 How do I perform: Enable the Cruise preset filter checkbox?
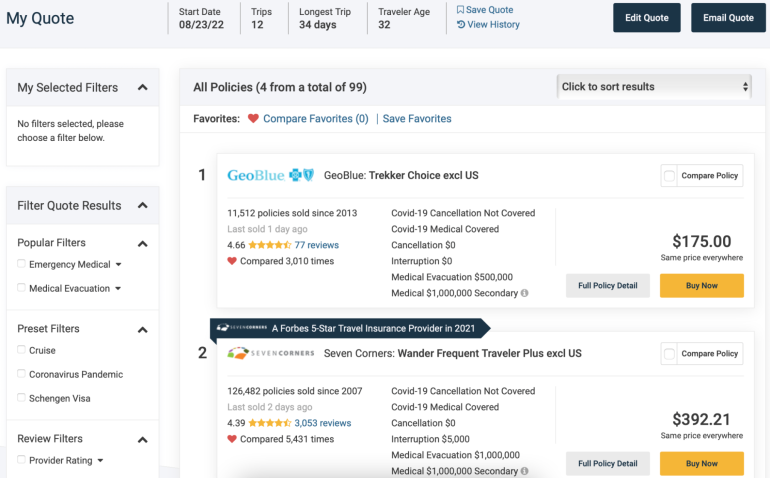[22, 350]
